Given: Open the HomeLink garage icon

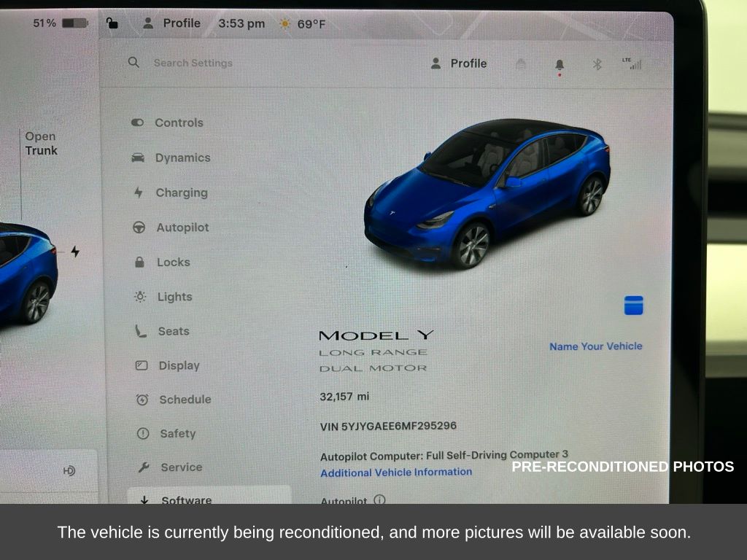Looking at the screenshot, I should pyautogui.click(x=521, y=64).
